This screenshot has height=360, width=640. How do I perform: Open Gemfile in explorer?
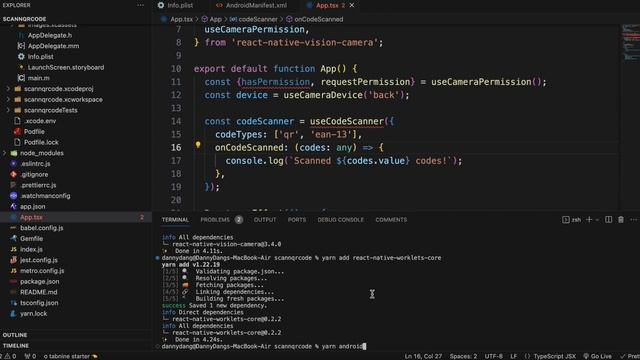coord(31,239)
